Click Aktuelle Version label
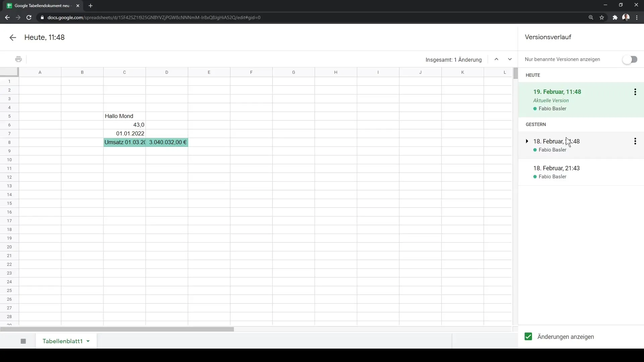644x362 pixels. click(x=551, y=101)
